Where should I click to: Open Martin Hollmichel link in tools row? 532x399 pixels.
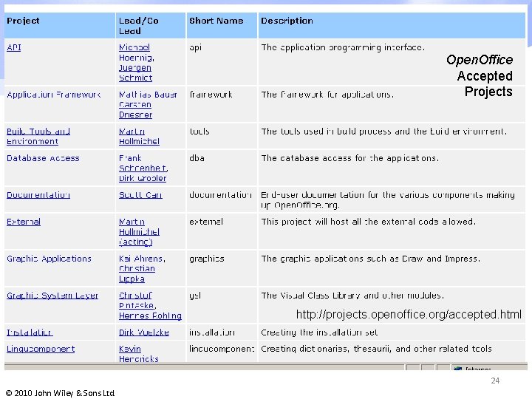tap(139, 137)
